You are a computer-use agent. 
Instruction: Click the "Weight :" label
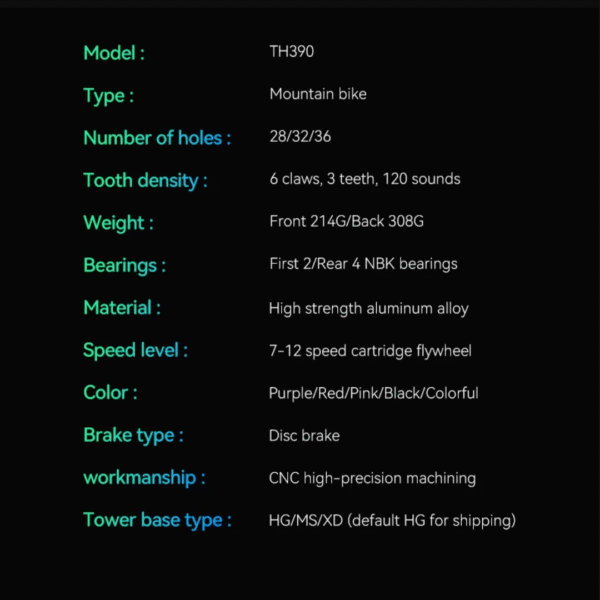coord(118,223)
